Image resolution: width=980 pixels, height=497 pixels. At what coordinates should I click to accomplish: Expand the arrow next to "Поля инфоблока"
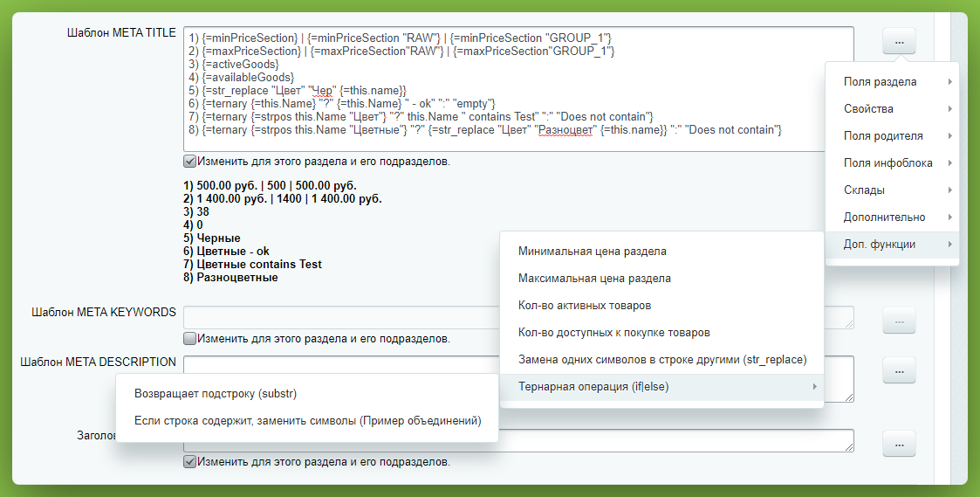click(950, 162)
